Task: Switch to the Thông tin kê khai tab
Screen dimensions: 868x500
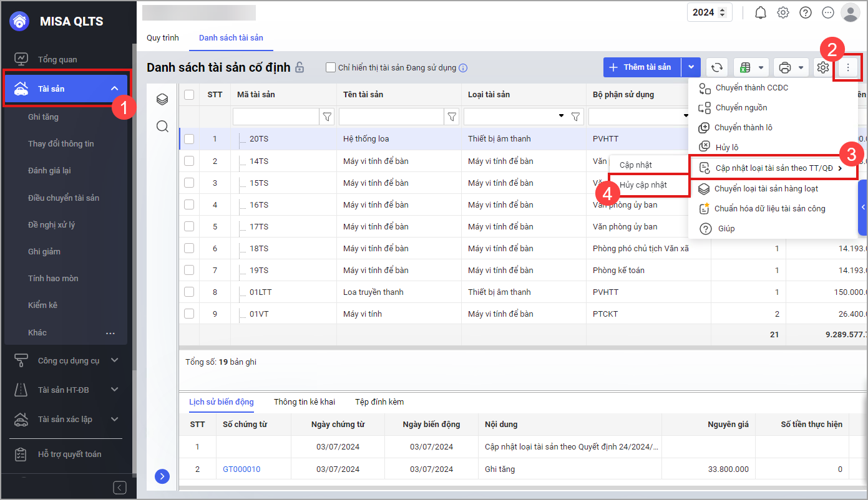Action: [x=304, y=402]
